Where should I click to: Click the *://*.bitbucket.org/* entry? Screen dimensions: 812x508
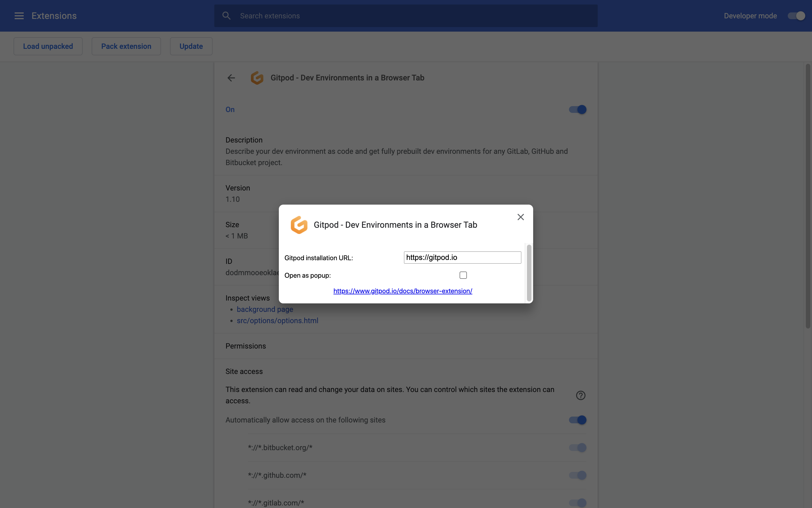[x=280, y=448]
